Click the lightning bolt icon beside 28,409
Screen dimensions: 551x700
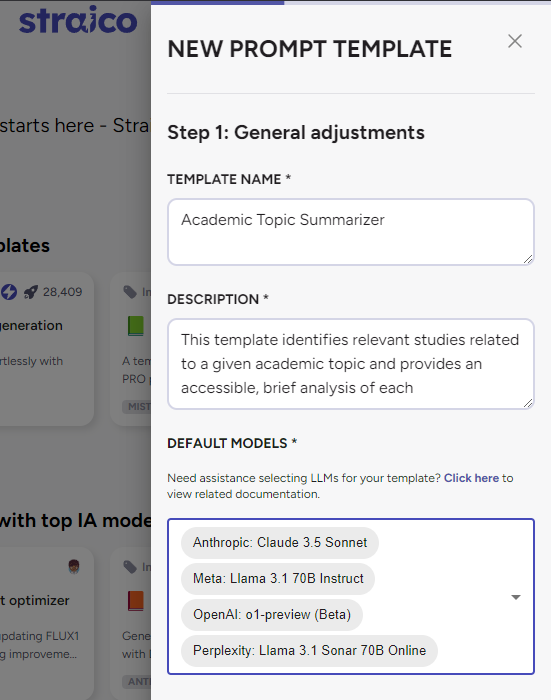tap(9, 292)
